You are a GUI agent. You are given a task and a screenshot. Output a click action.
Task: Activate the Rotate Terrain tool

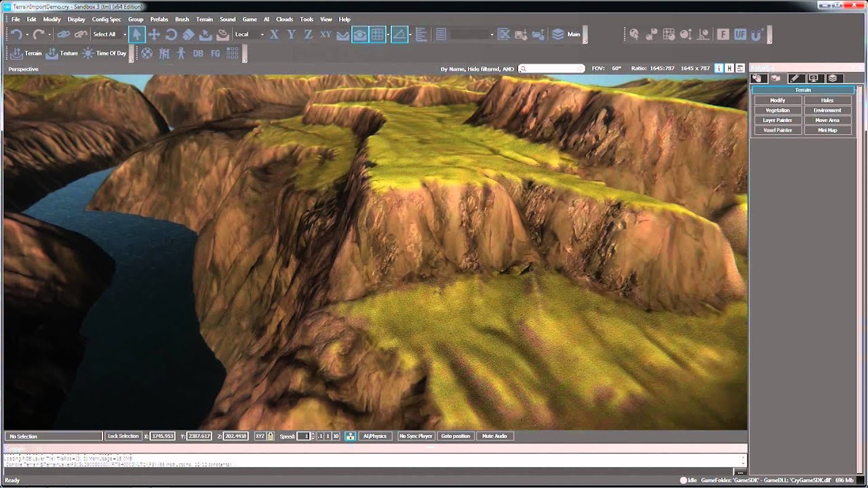[222, 34]
